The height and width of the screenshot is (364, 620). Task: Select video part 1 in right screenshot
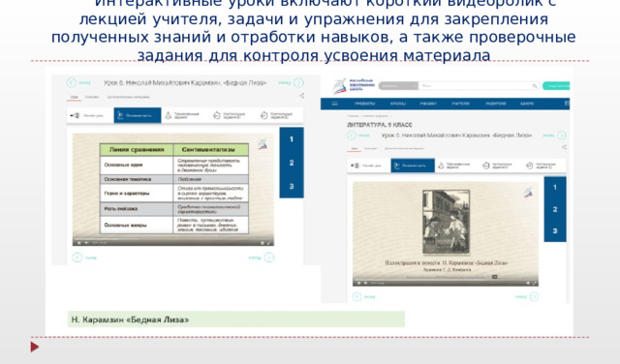tap(555, 188)
